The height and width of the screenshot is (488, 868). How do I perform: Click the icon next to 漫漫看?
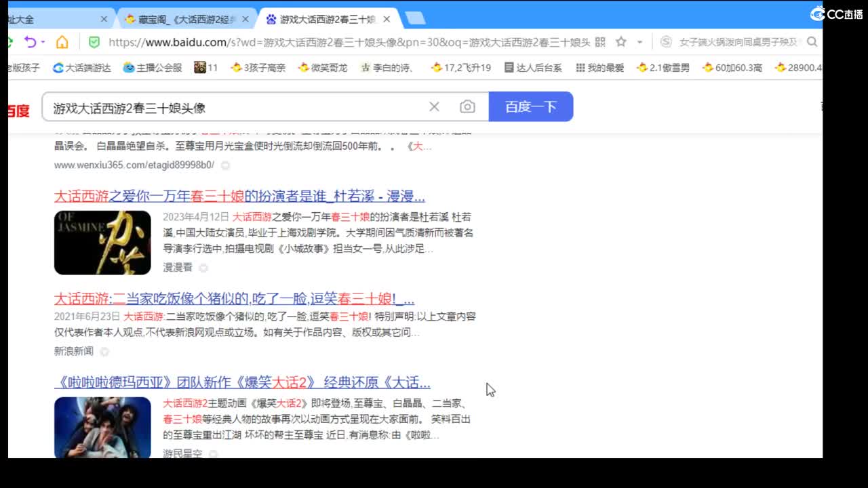[x=203, y=268]
